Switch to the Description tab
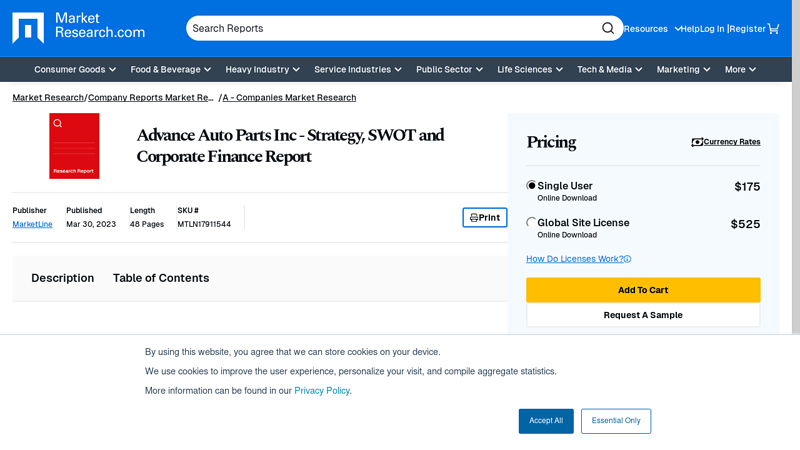Viewport: 800px width, 450px height. pos(63,278)
